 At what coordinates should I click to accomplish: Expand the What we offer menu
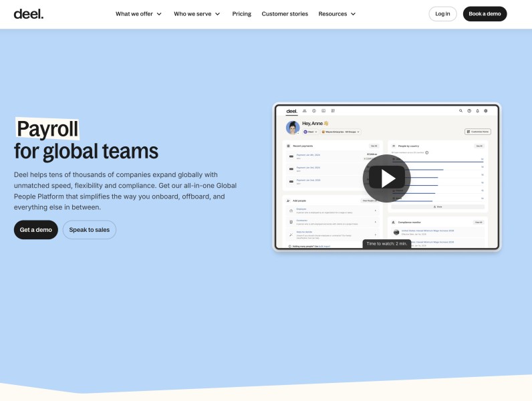coord(138,14)
